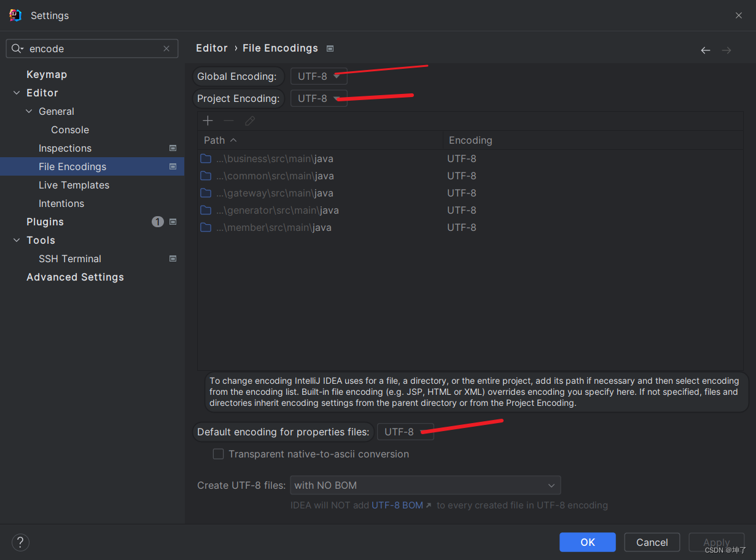Open the Global Encoding dropdown
The height and width of the screenshot is (560, 756).
coord(319,76)
